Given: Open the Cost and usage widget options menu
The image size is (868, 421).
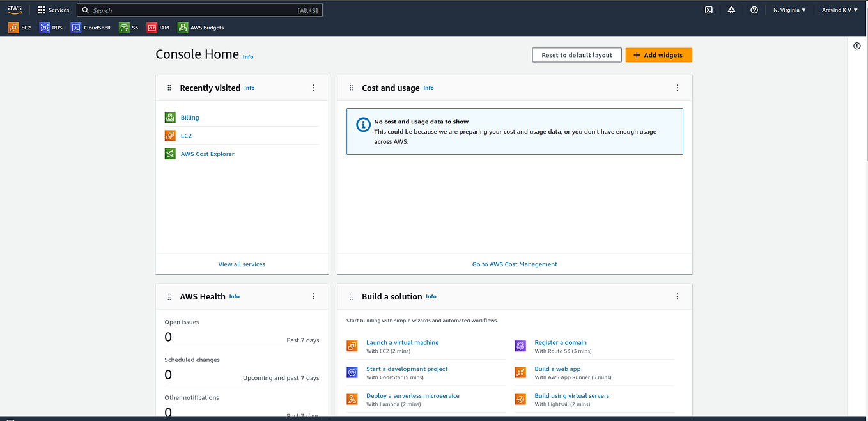Looking at the screenshot, I should [677, 88].
